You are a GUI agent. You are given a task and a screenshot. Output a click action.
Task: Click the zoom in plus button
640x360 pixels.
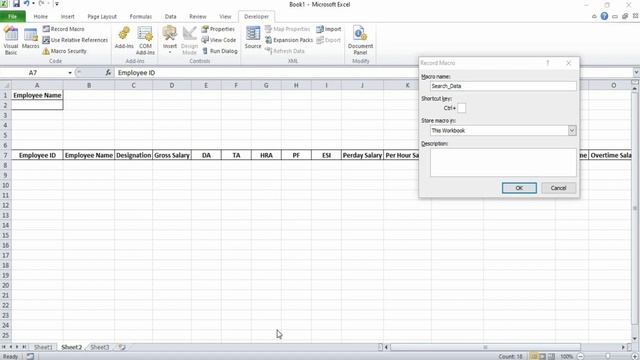tap(635, 356)
